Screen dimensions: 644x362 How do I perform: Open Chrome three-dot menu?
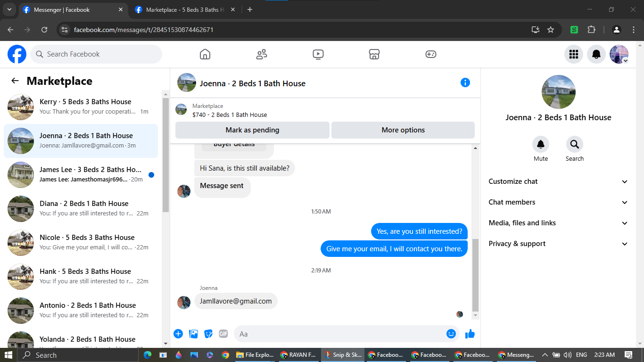point(634,30)
